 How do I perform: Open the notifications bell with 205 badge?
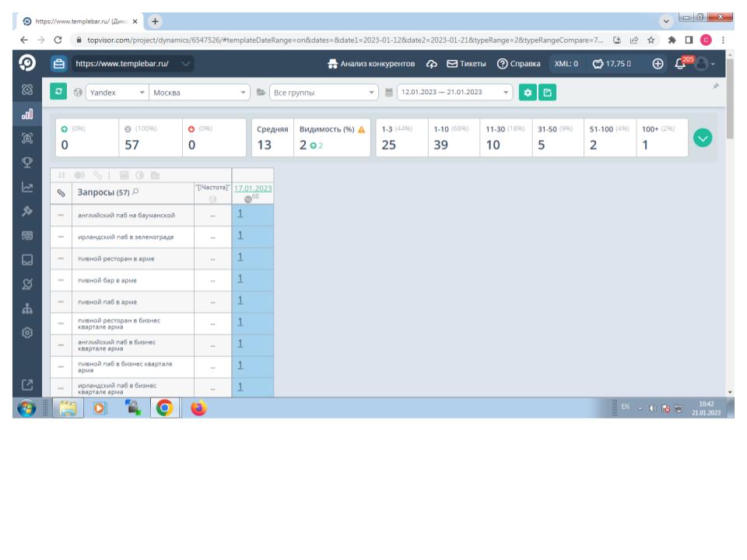click(x=680, y=63)
